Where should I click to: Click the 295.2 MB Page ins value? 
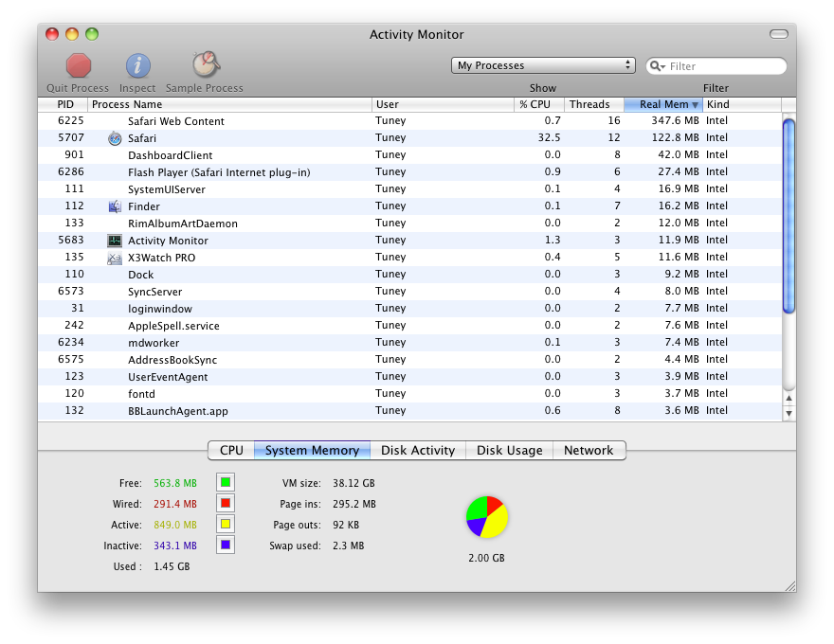354,504
